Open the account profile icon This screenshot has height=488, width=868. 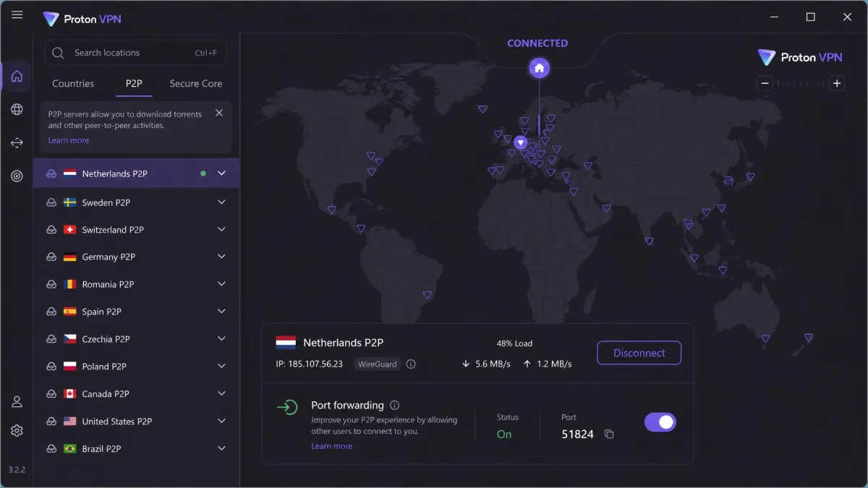click(17, 402)
